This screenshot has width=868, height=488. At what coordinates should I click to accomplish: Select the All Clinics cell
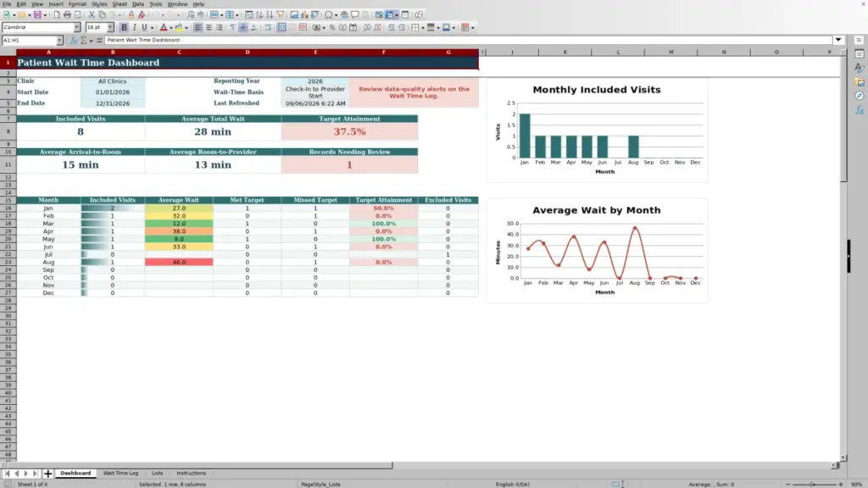(x=113, y=81)
